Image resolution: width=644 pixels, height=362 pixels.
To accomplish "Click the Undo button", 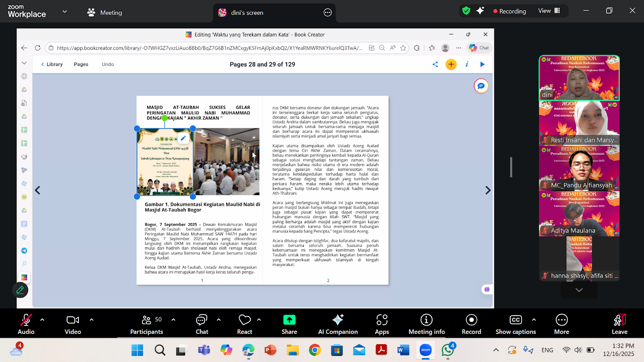I will [x=108, y=64].
